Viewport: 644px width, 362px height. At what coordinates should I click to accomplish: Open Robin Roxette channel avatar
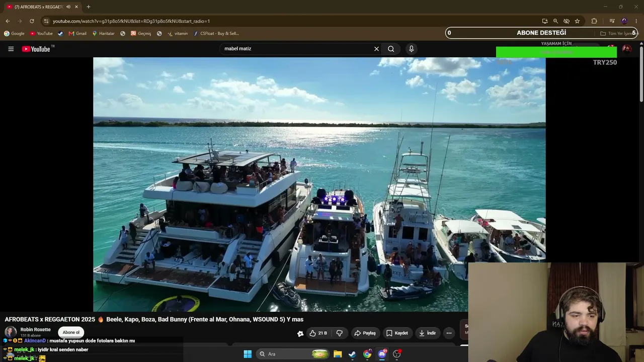click(x=11, y=332)
